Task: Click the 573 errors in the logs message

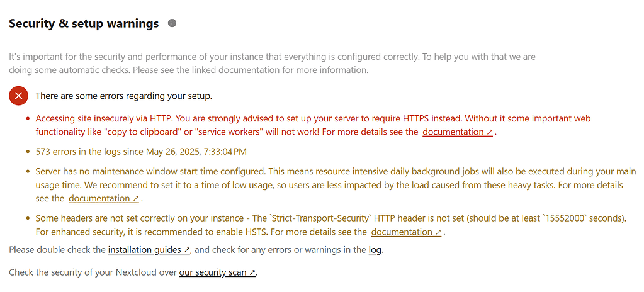Action: coord(141,152)
